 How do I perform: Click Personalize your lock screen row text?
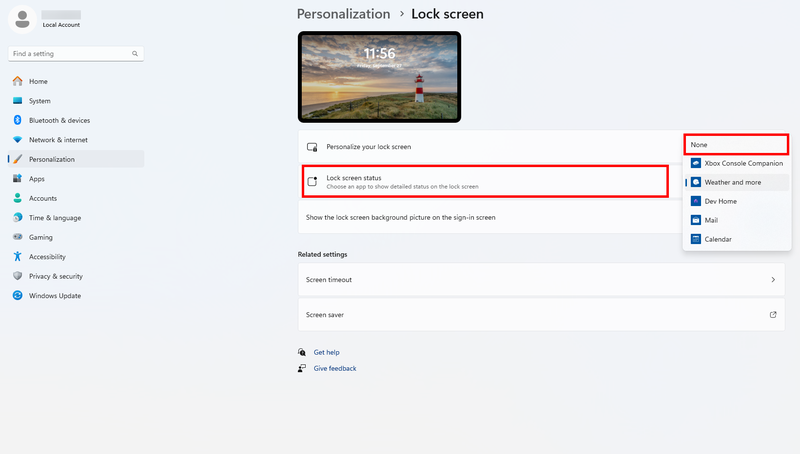[x=368, y=147]
